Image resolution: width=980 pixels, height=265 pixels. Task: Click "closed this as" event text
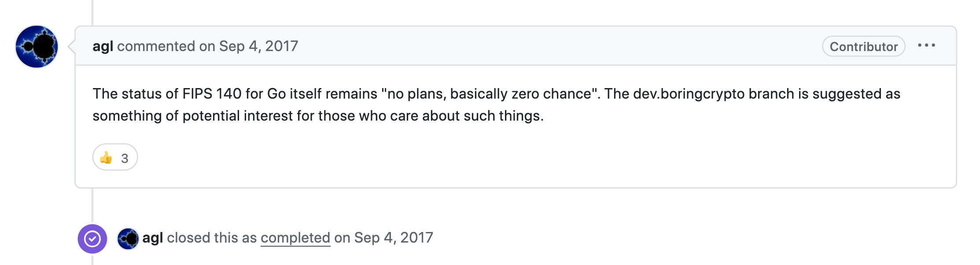(x=212, y=238)
